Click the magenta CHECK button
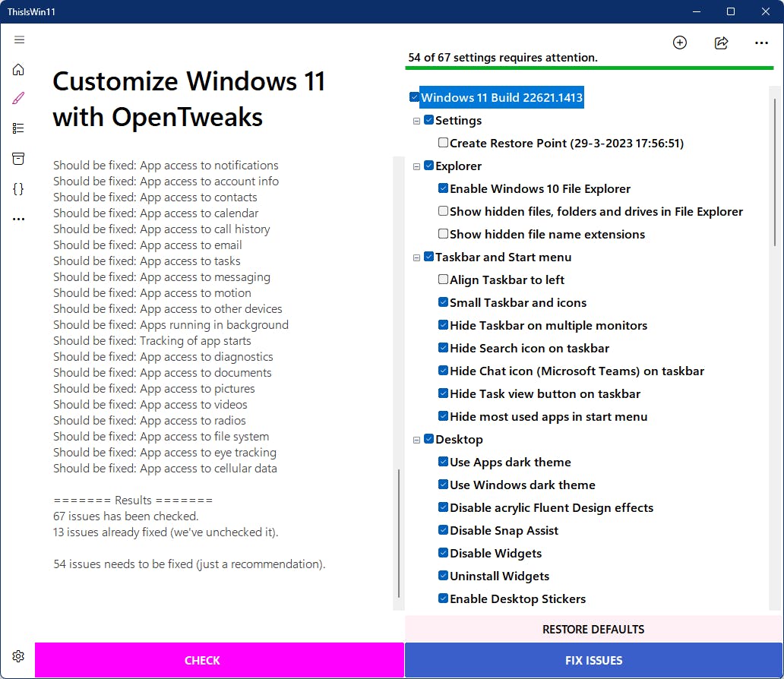784x679 pixels. tap(219, 660)
